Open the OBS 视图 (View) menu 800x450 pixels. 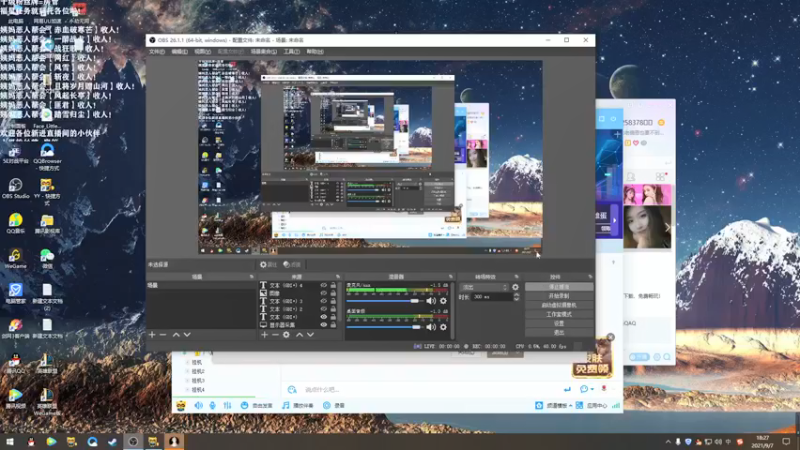202,52
